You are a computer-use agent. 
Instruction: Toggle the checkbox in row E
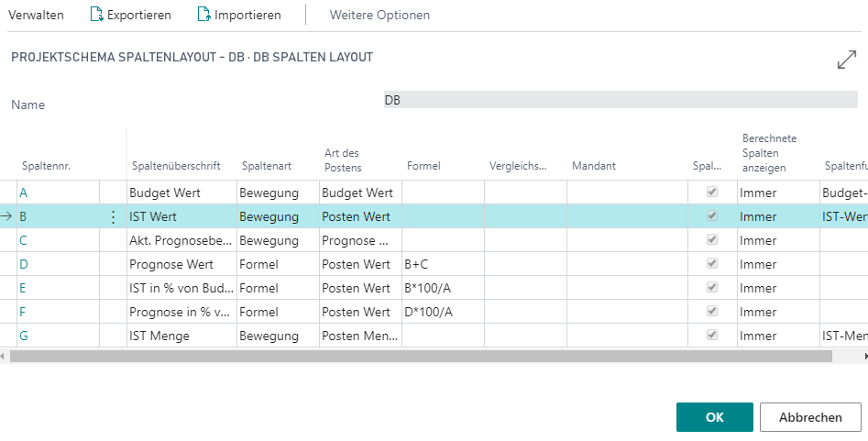click(x=712, y=288)
